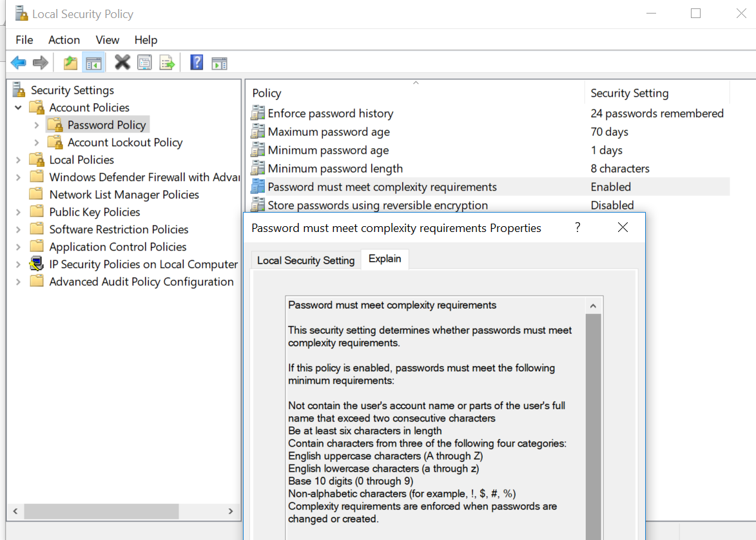Click the Password Policy folder icon
Screen dimensions: 756x540
pos(55,124)
